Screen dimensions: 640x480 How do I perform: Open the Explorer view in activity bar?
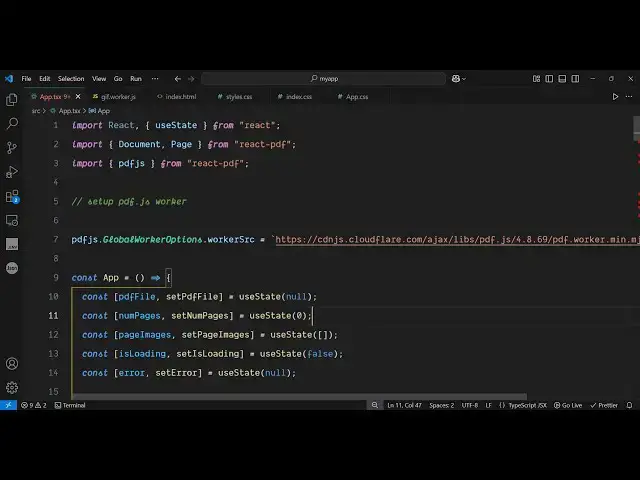12,100
